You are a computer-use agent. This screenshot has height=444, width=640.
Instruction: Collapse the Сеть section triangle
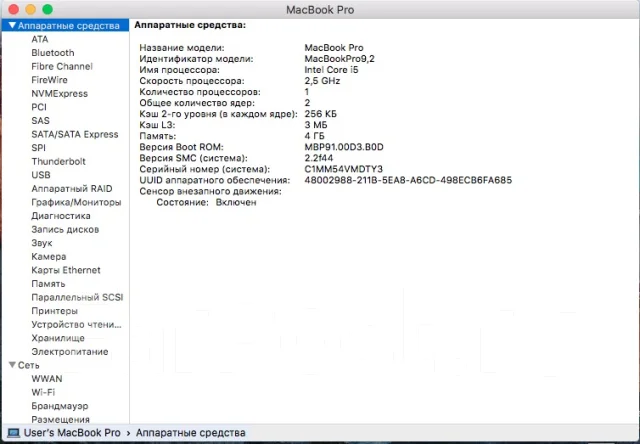[12, 365]
